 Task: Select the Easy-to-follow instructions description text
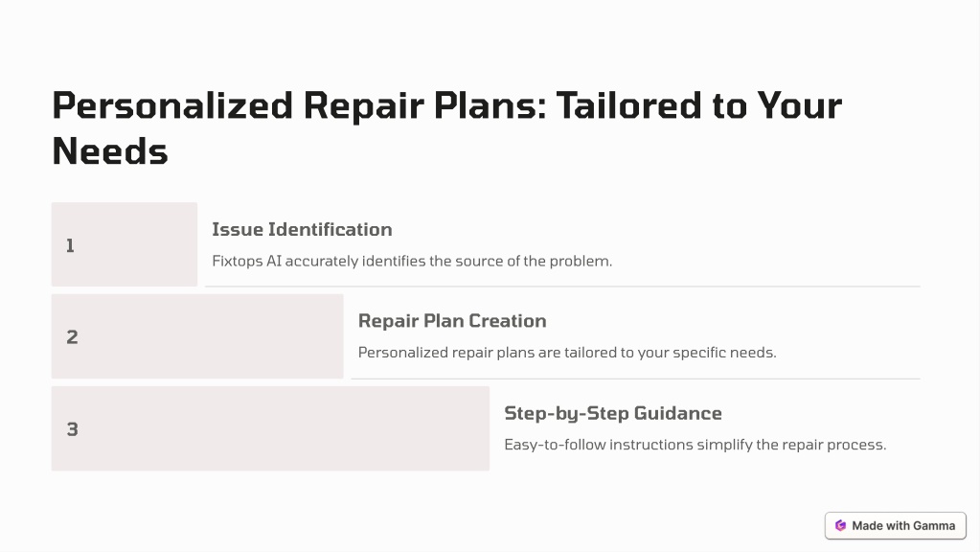(695, 445)
